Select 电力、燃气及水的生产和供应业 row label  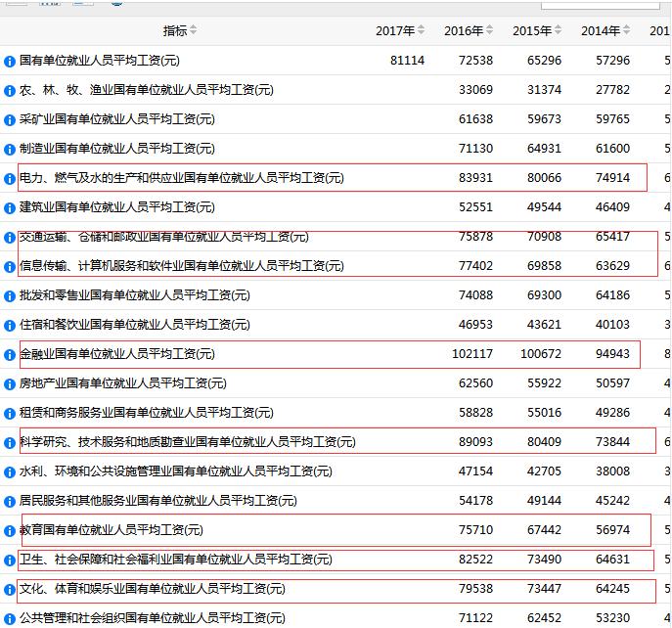pos(181,178)
